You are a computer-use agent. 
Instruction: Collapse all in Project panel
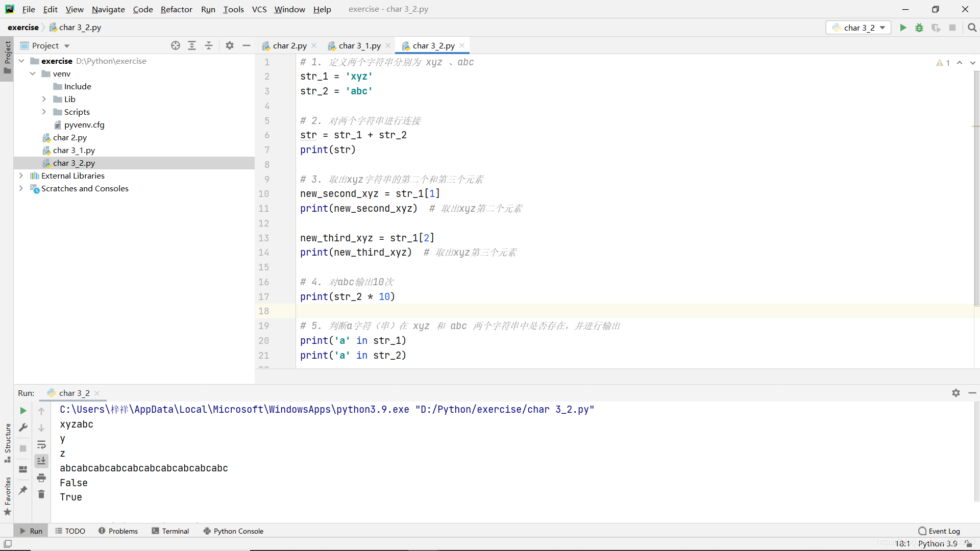(209, 45)
